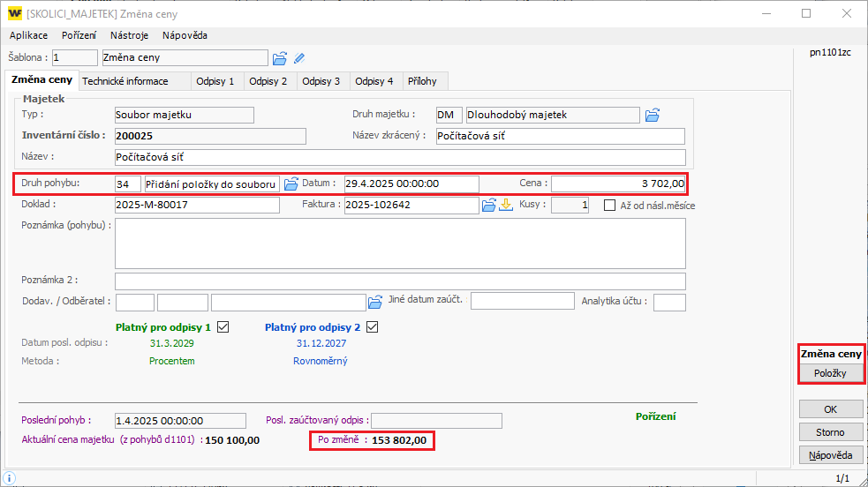This screenshot has width=868, height=487.
Task: Open Faktura lookup folder icon
Action: tap(489, 205)
